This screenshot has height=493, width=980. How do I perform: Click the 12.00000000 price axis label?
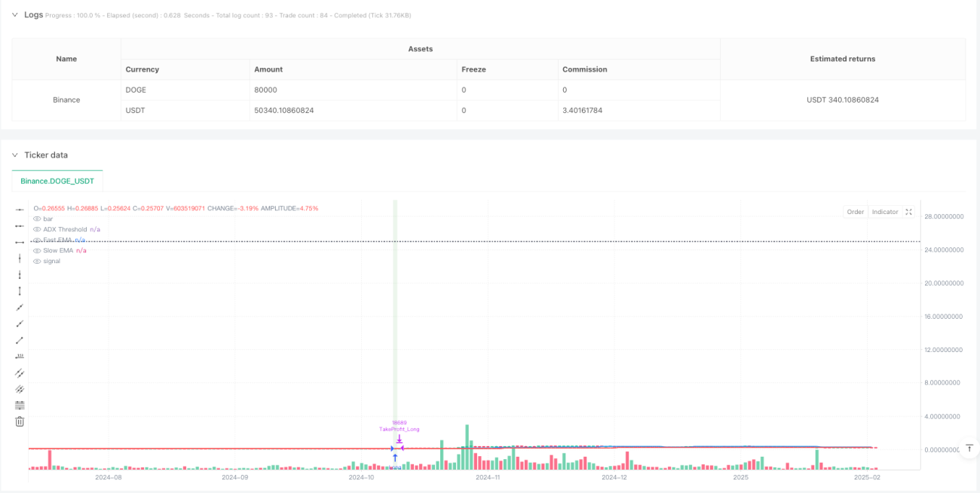pyautogui.click(x=944, y=349)
